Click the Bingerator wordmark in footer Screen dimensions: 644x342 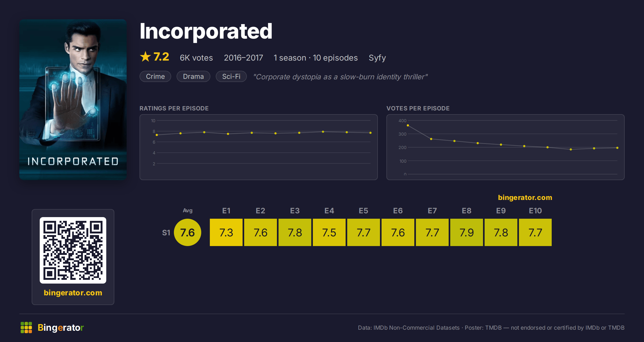61,328
